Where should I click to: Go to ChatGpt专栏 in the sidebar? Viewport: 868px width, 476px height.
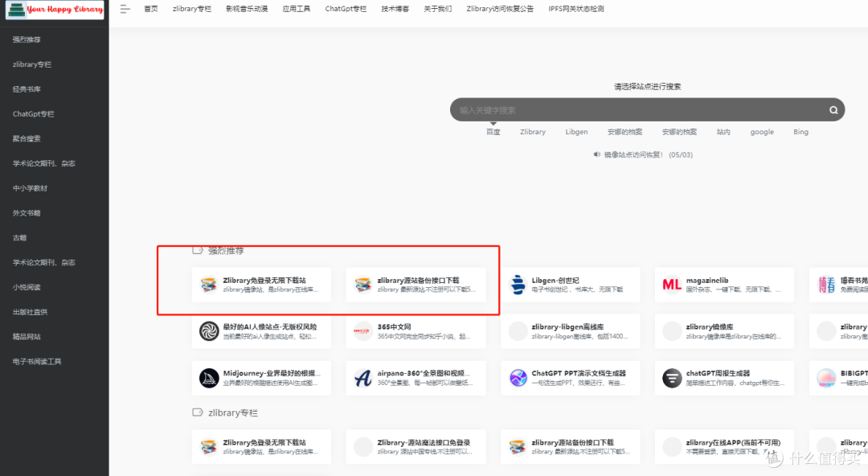(x=33, y=113)
